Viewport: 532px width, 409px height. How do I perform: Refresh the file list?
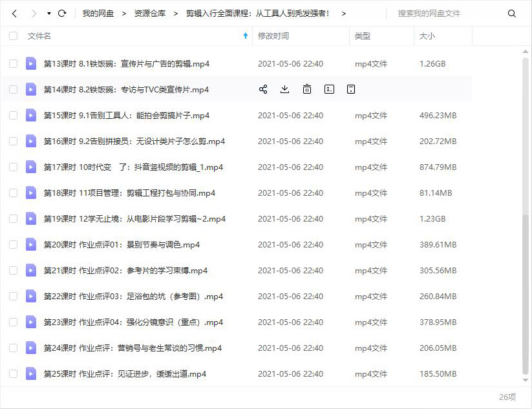point(62,14)
